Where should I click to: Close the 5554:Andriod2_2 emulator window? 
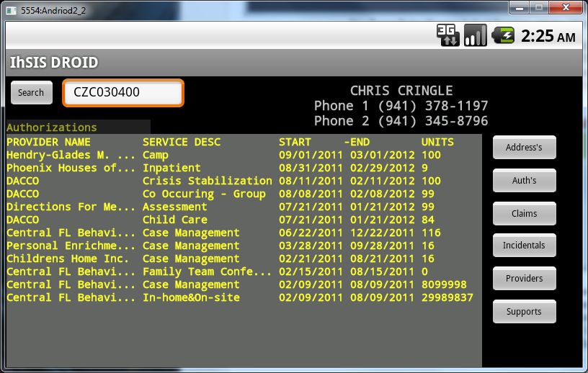coord(566,7)
